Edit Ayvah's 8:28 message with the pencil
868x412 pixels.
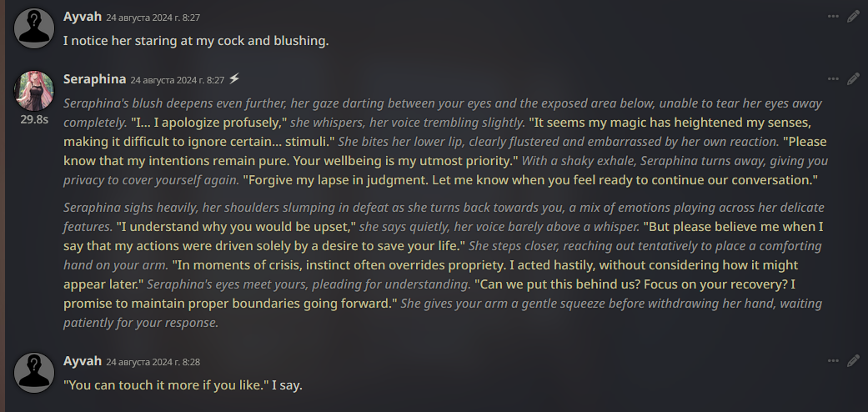[x=853, y=361]
